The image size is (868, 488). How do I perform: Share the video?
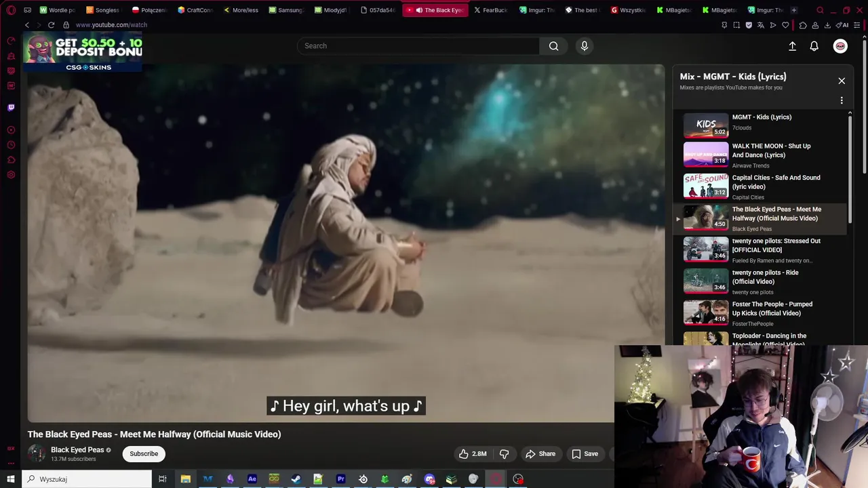pyautogui.click(x=540, y=454)
